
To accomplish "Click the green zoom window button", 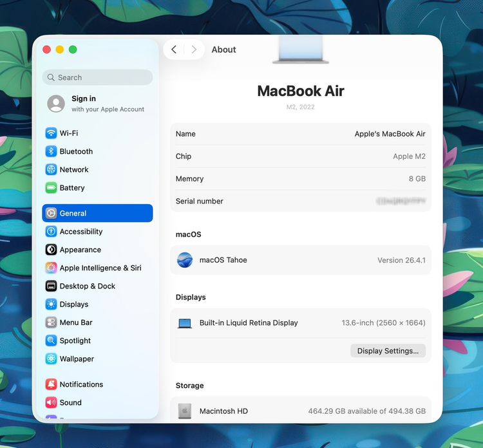I will [x=73, y=50].
